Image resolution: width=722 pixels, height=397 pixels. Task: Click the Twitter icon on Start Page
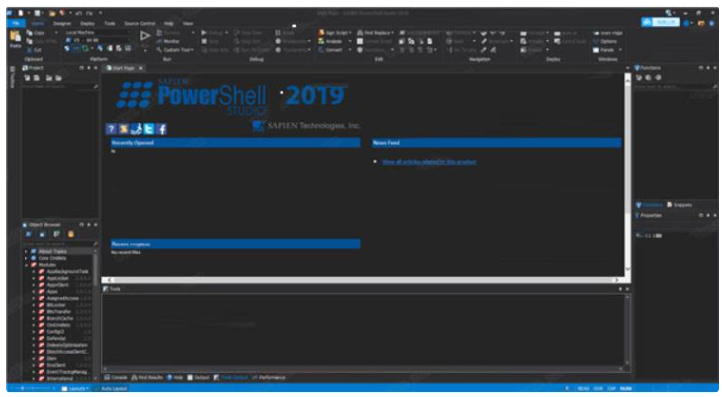point(149,129)
